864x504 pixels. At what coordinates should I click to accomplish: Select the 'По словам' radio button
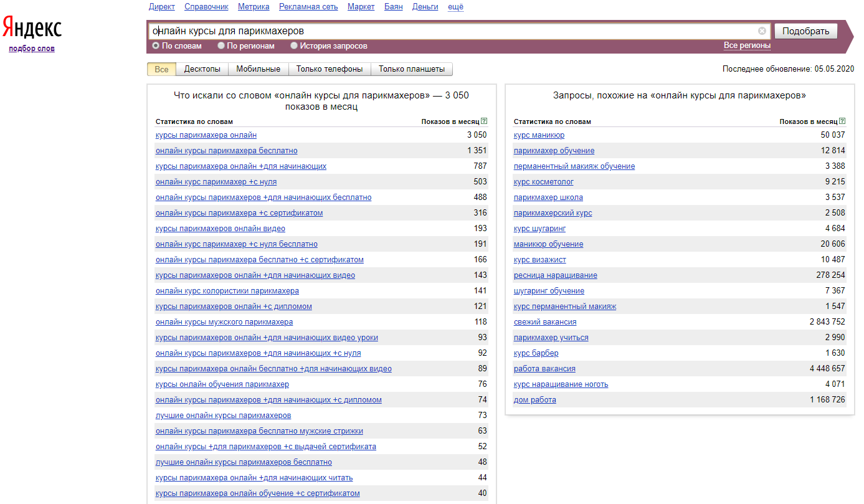click(156, 45)
